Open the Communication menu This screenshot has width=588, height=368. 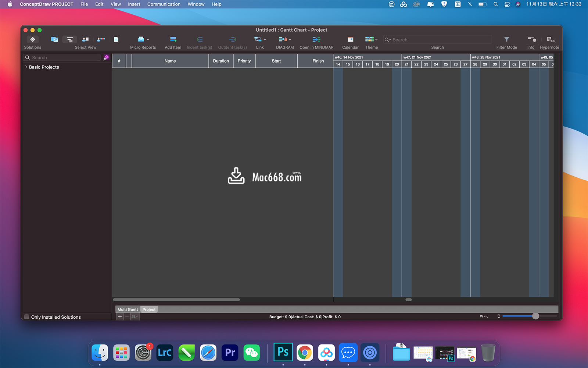coord(164,4)
